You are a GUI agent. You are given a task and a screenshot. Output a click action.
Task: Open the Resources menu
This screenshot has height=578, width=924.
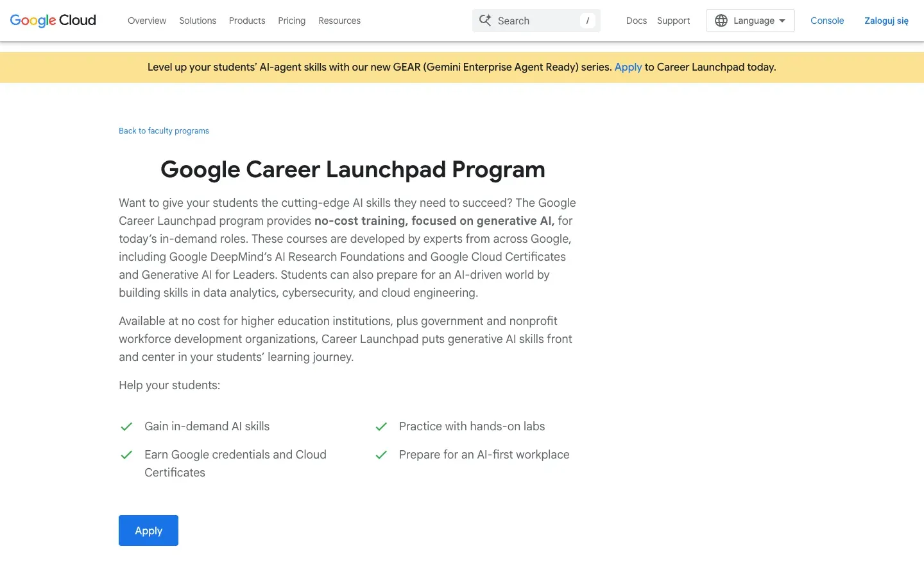pos(339,21)
